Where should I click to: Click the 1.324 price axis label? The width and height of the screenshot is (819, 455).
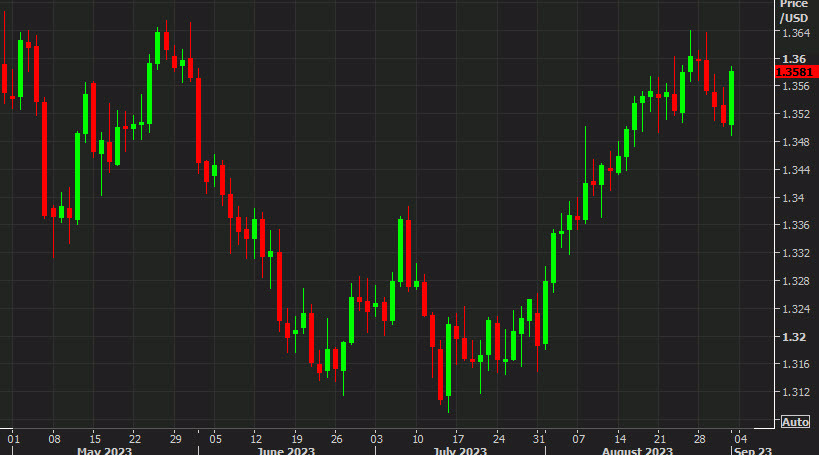[796, 309]
